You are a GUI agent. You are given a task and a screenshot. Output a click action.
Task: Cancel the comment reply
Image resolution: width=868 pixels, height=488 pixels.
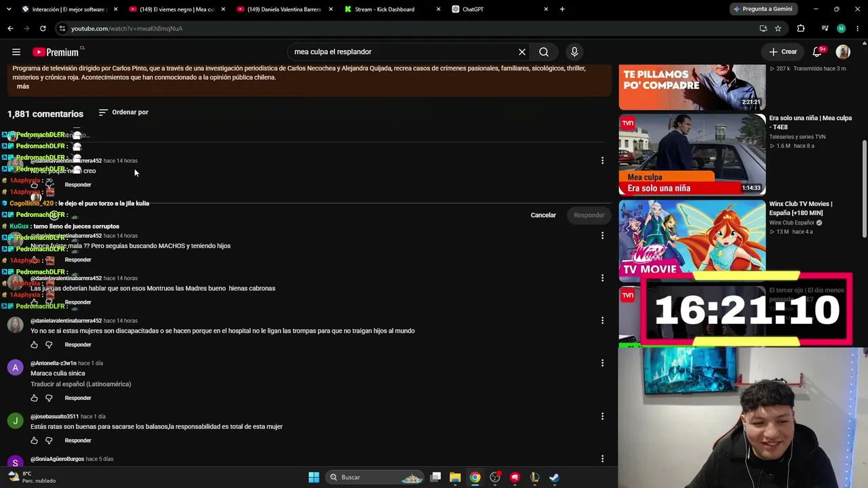click(x=543, y=216)
